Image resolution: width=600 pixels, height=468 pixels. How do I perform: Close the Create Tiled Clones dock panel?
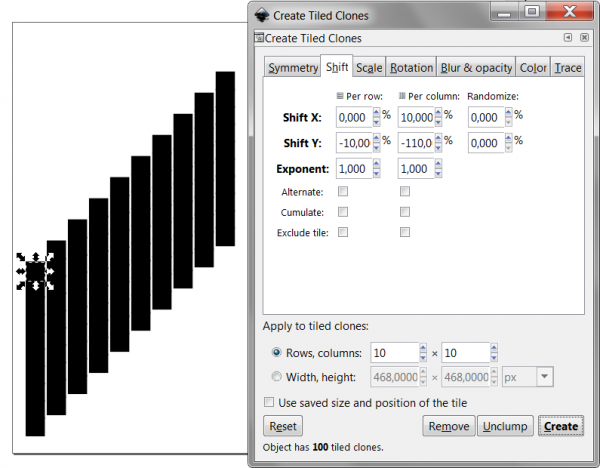tap(584, 38)
